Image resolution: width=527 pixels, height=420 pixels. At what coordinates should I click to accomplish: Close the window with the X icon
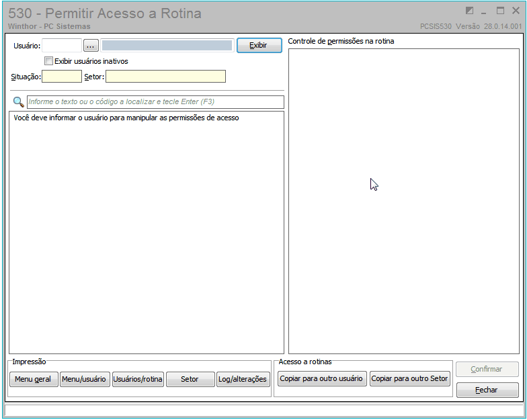516,11
